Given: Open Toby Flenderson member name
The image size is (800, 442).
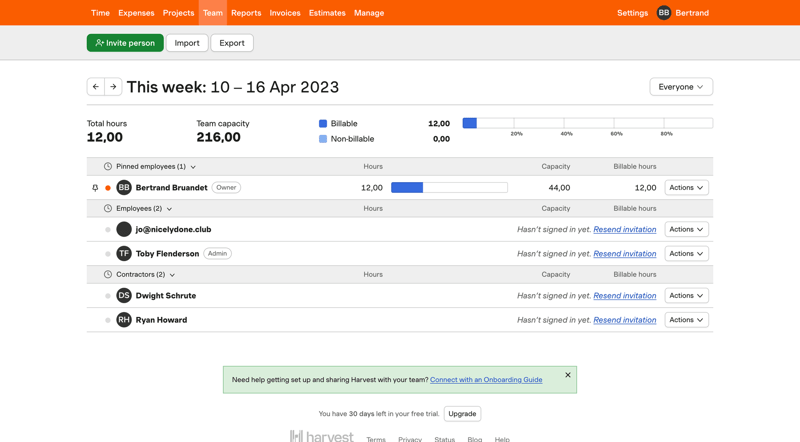Looking at the screenshot, I should coord(167,254).
